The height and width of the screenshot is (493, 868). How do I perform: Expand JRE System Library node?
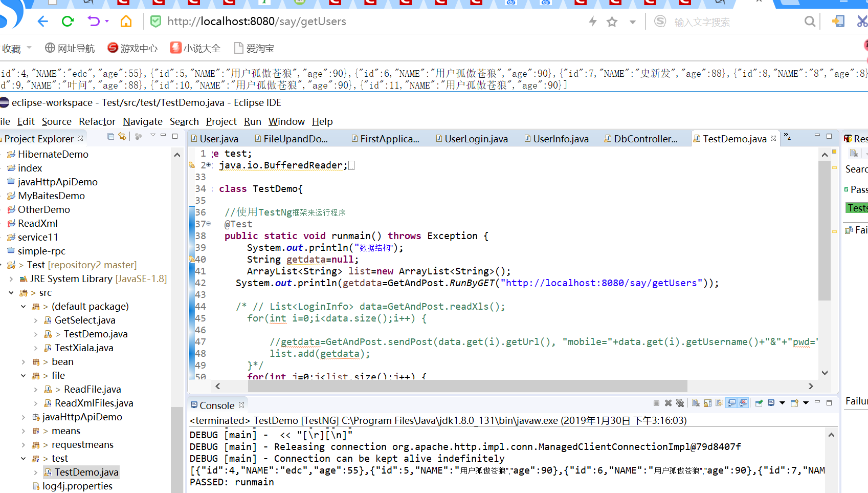click(x=11, y=279)
